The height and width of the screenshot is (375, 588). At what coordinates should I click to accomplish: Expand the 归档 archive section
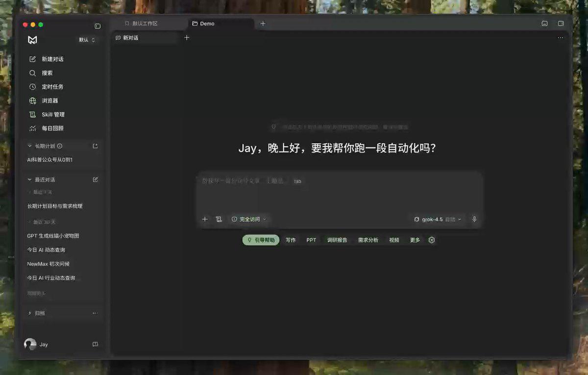[x=30, y=313]
